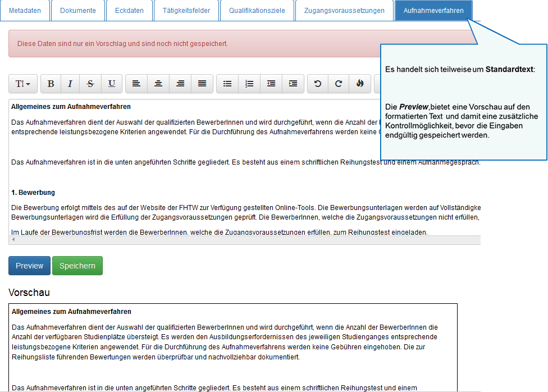Viewport: 548px width, 392px height.
Task: Increase paragraph indent
Action: [293, 84]
